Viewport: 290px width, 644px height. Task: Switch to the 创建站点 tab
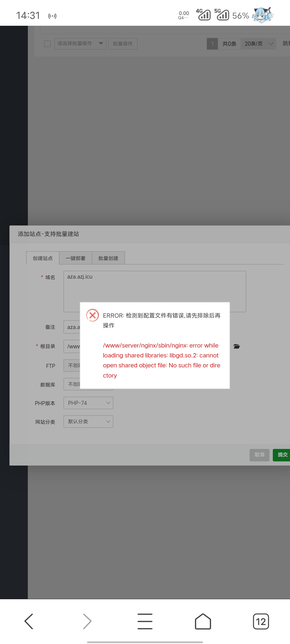pyautogui.click(x=43, y=258)
